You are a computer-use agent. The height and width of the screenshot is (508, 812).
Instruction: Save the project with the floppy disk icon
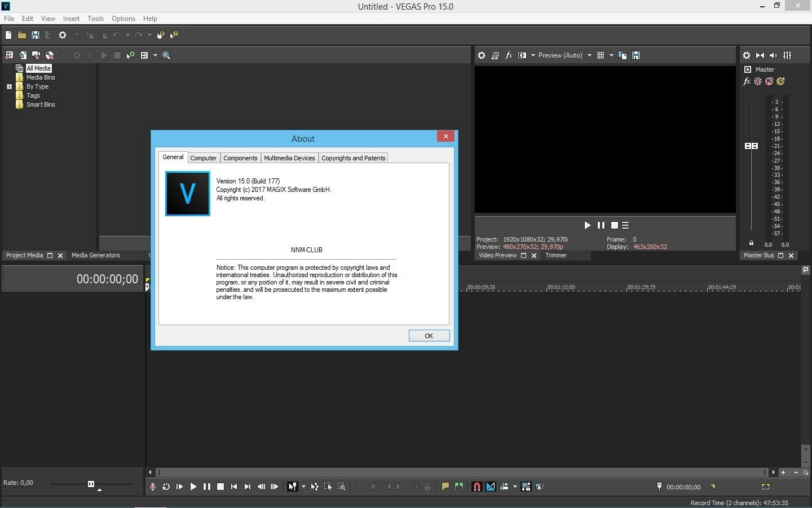tap(36, 35)
